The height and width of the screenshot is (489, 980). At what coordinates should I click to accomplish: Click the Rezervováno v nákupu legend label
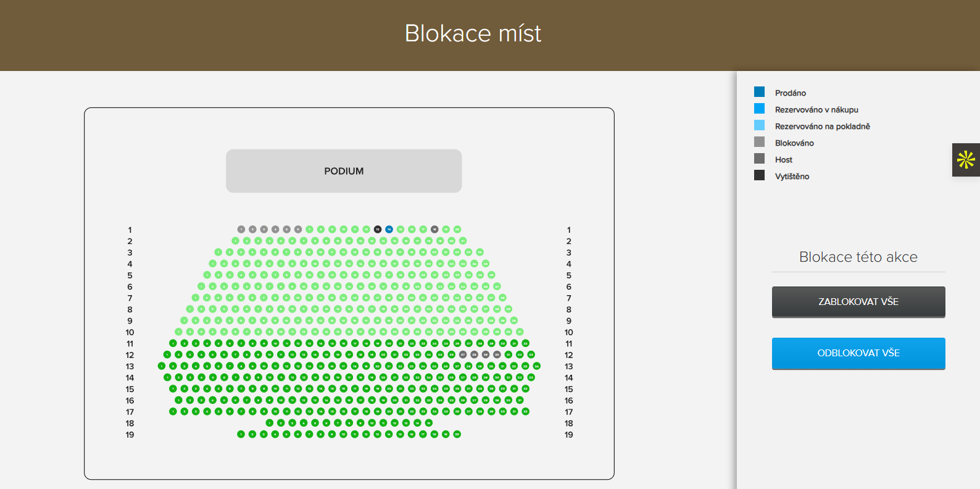pyautogui.click(x=816, y=109)
